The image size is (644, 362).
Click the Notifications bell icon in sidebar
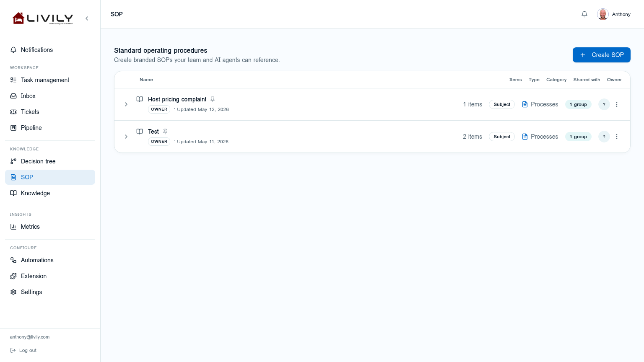[x=13, y=50]
